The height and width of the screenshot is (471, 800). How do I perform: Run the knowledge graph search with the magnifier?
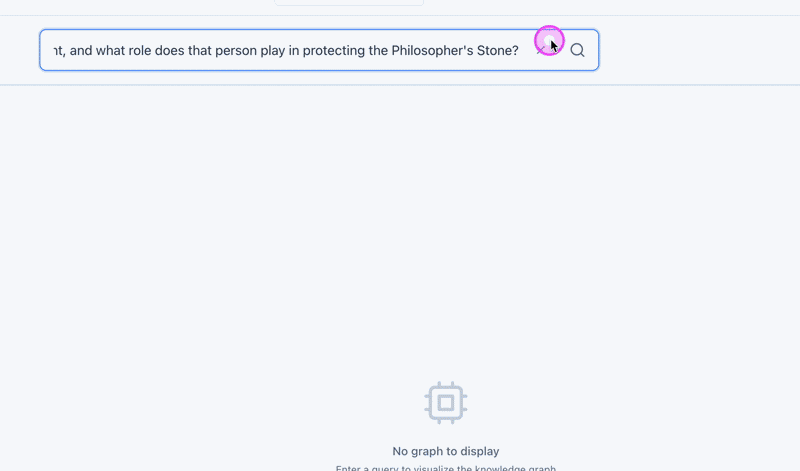point(577,50)
